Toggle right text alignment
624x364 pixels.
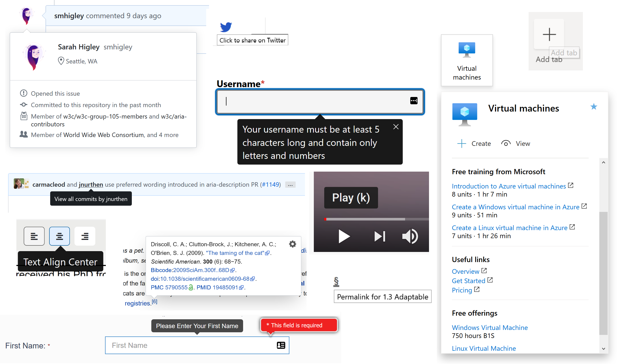(x=85, y=236)
